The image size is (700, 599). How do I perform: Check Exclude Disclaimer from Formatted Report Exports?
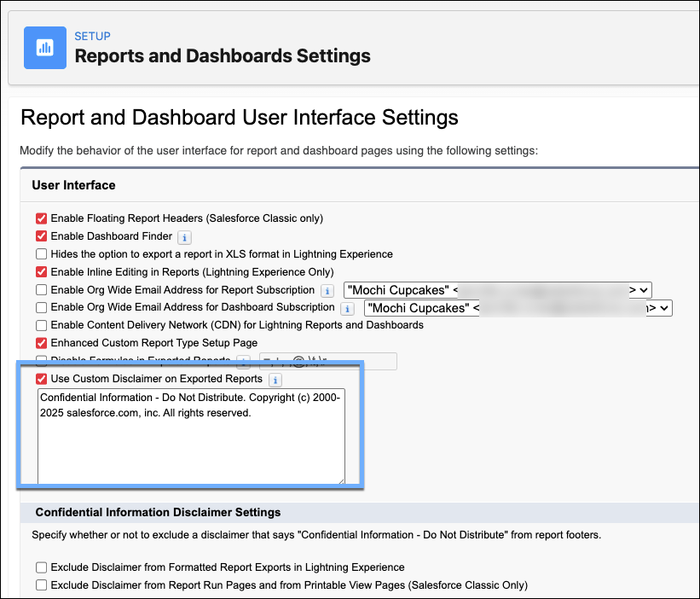point(40,567)
